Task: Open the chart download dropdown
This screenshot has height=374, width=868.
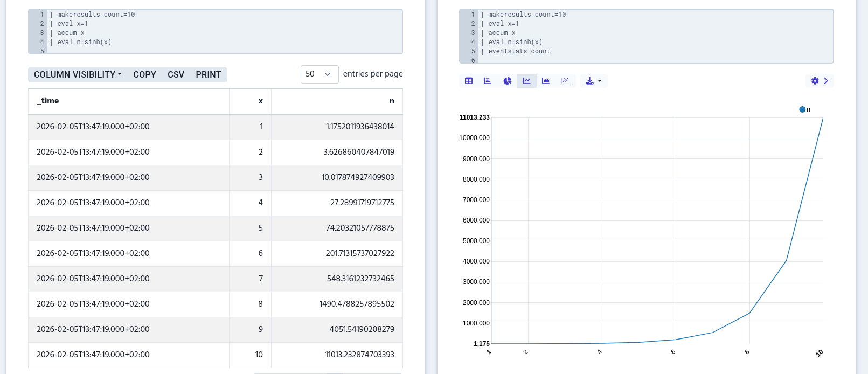Action: 594,81
